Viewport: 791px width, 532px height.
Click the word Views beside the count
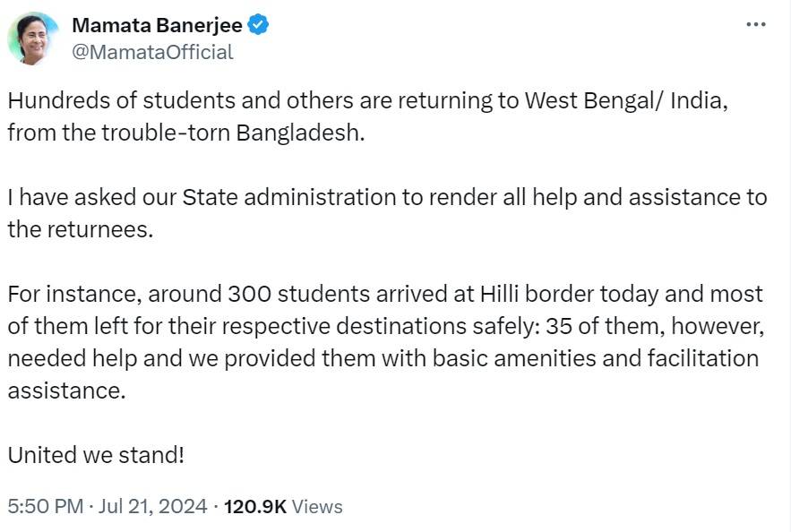[x=317, y=507]
